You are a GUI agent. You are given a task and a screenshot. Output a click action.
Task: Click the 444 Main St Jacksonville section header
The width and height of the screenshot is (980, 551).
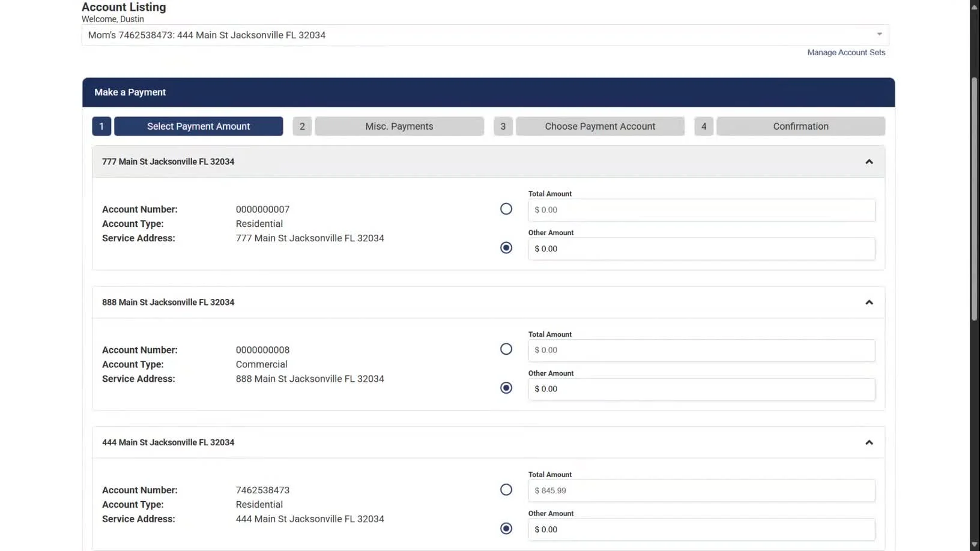tap(488, 442)
